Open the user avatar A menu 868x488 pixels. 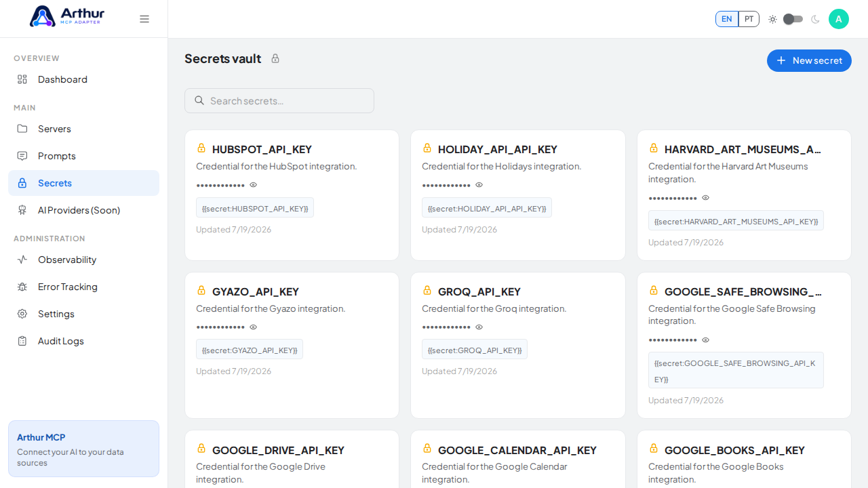(839, 19)
